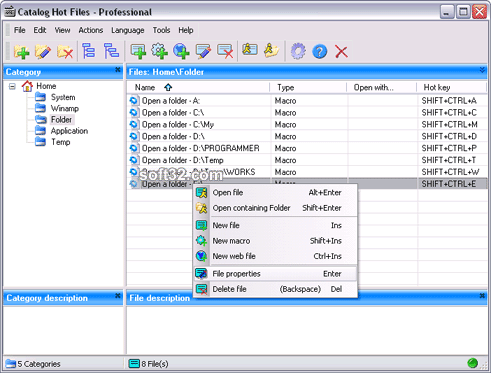
Task: Click the green status indicator in status bar
Action: click(472, 363)
